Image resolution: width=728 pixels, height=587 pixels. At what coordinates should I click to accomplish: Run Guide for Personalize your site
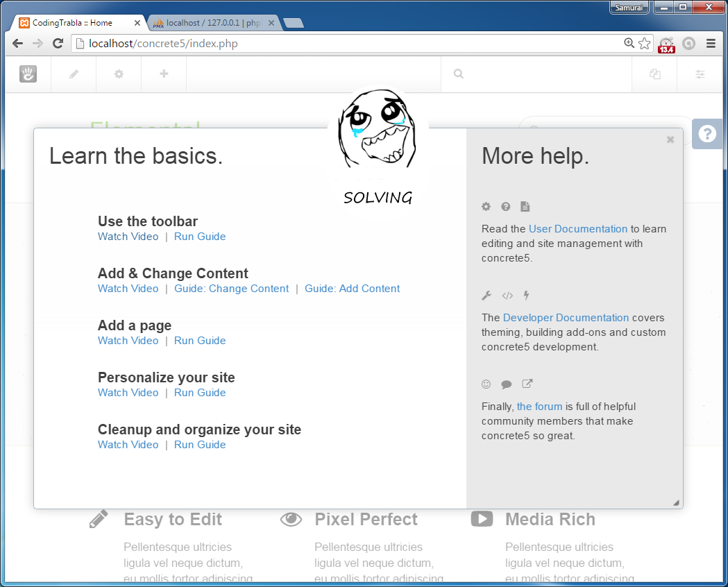[x=200, y=393]
